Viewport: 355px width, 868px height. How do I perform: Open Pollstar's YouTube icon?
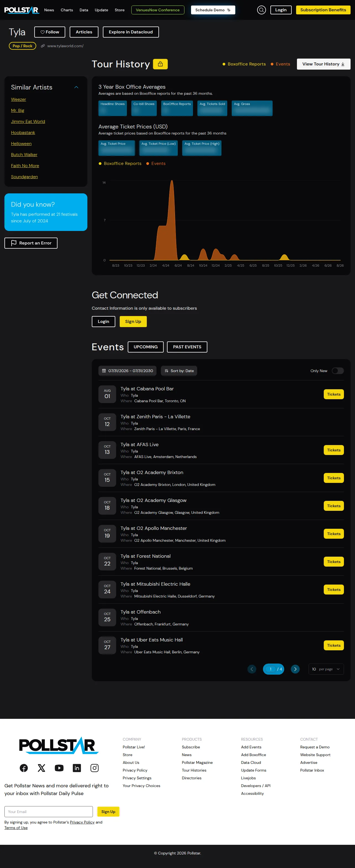(59, 768)
